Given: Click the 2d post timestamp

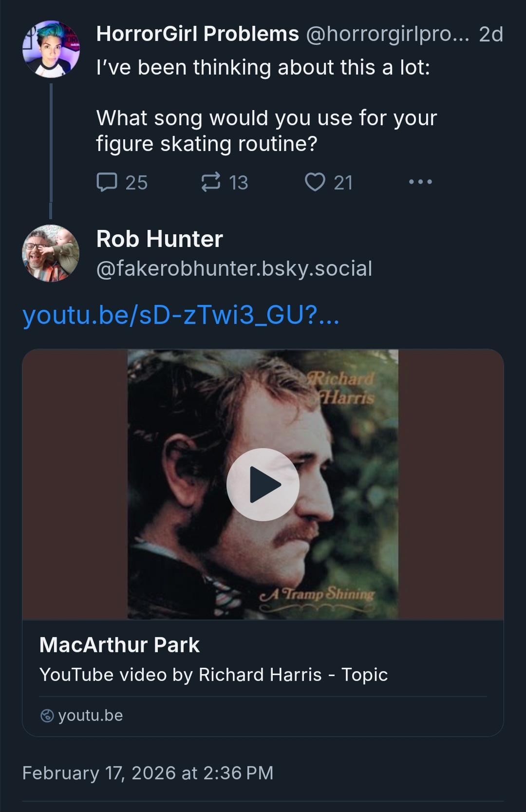Looking at the screenshot, I should [490, 34].
